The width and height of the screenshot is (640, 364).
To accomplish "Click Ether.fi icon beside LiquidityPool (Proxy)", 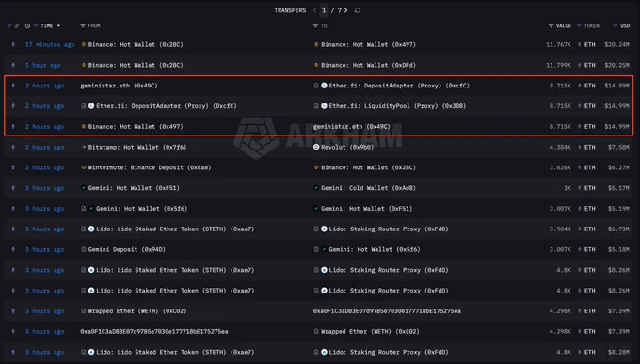I will pyautogui.click(x=324, y=106).
